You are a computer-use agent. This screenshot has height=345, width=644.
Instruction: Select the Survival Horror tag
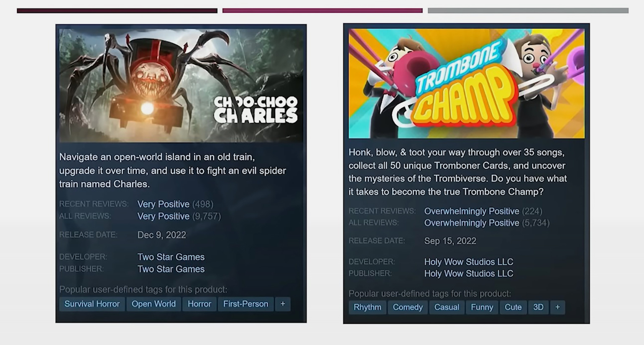click(92, 304)
